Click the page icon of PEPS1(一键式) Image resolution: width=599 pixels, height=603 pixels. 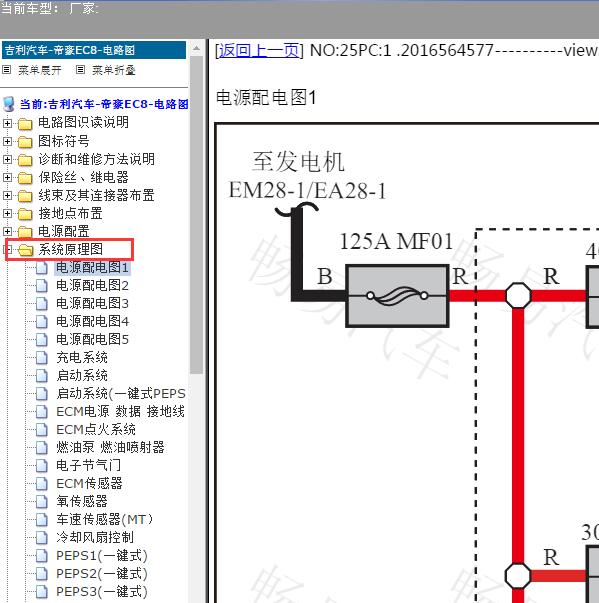[42, 556]
